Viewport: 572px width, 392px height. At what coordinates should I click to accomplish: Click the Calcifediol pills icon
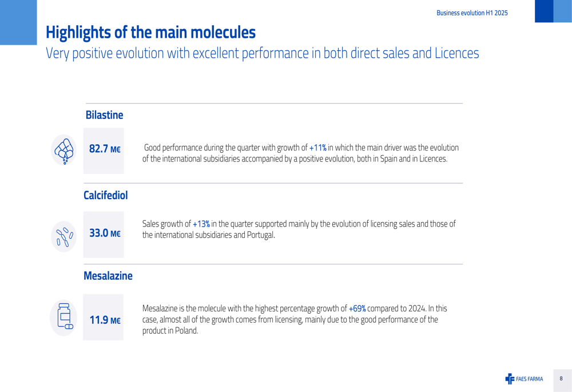[64, 236]
